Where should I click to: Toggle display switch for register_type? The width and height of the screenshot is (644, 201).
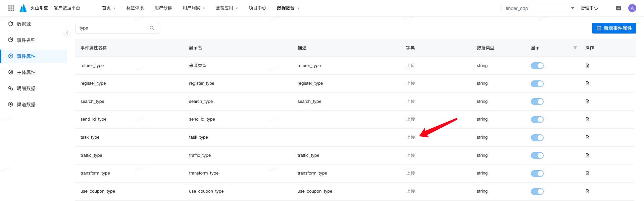(537, 84)
